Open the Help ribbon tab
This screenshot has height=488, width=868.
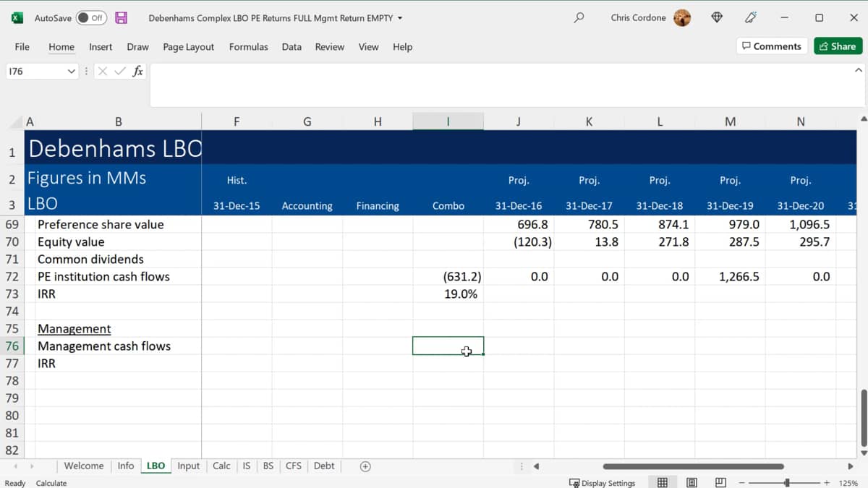[402, 46]
